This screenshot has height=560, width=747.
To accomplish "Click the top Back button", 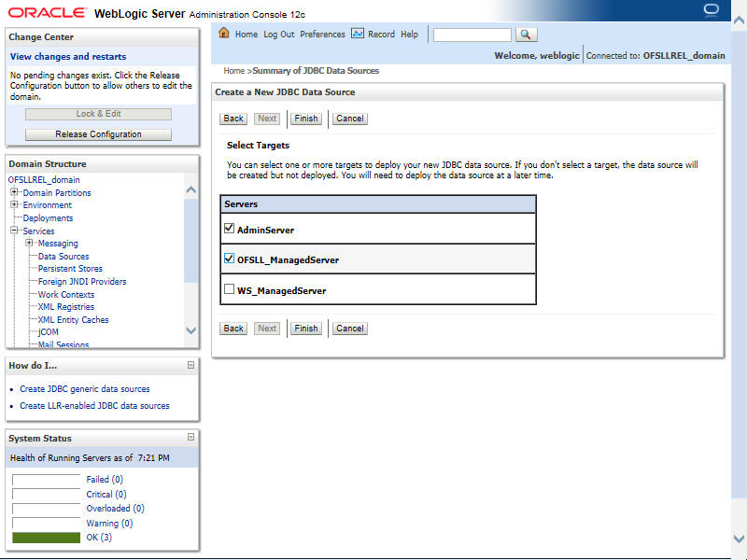I will click(x=233, y=119).
